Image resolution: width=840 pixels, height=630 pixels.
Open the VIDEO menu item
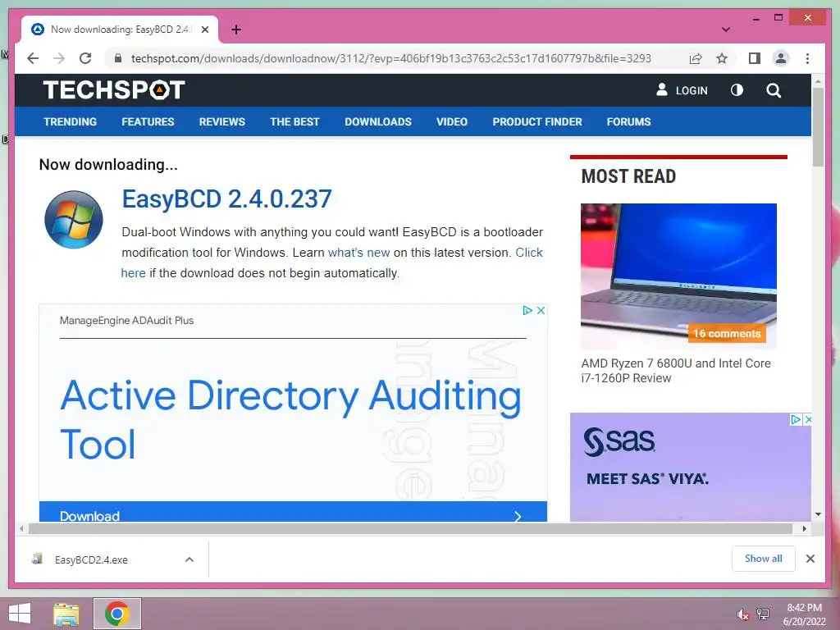tap(452, 121)
